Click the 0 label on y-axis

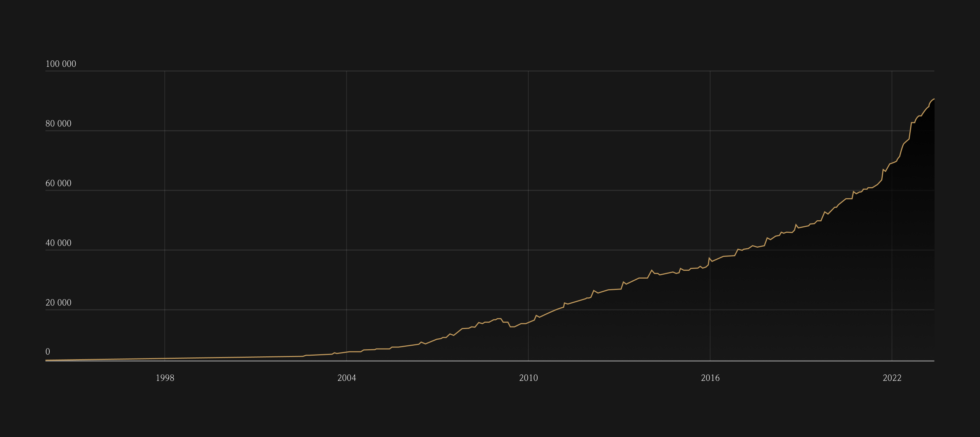[x=48, y=352]
